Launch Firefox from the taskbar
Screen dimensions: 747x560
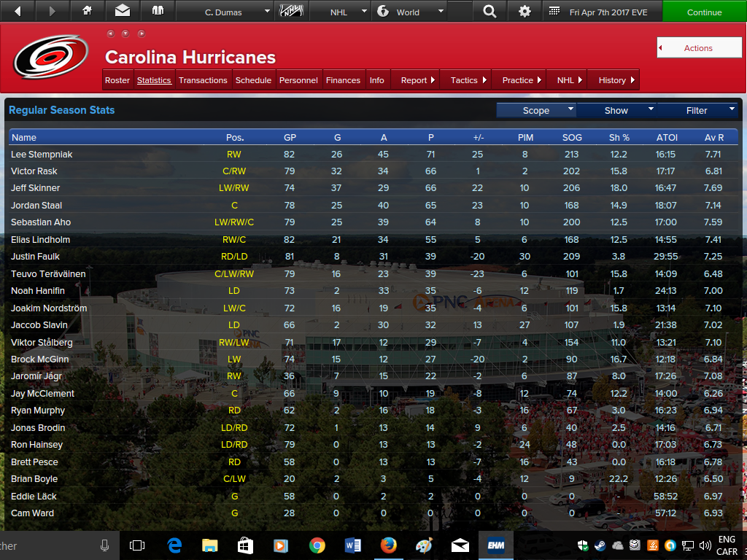pyautogui.click(x=388, y=545)
